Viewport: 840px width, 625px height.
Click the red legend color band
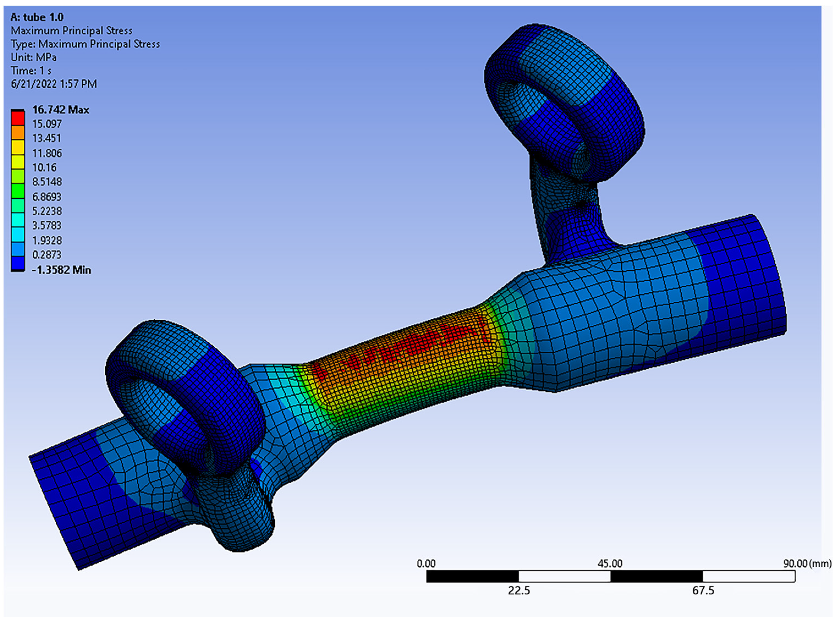[x=17, y=118]
